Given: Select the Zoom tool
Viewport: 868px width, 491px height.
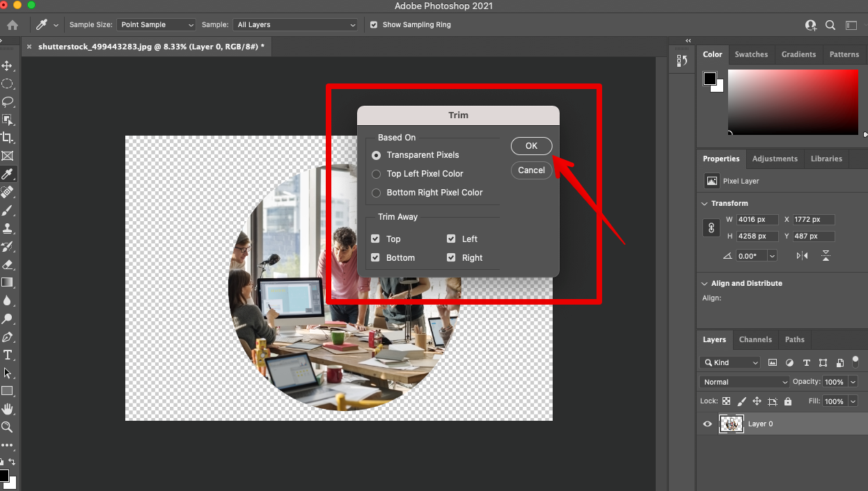Looking at the screenshot, I should pos(7,427).
